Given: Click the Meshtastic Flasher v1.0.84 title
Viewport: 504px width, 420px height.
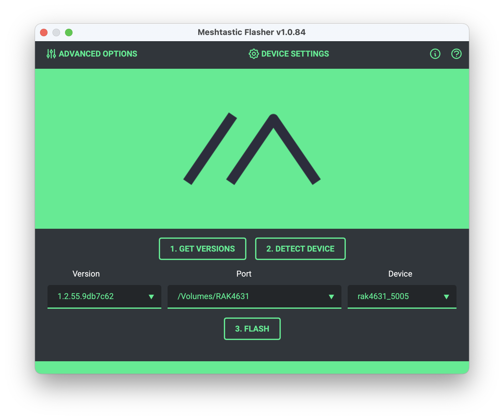Looking at the screenshot, I should click(x=252, y=32).
